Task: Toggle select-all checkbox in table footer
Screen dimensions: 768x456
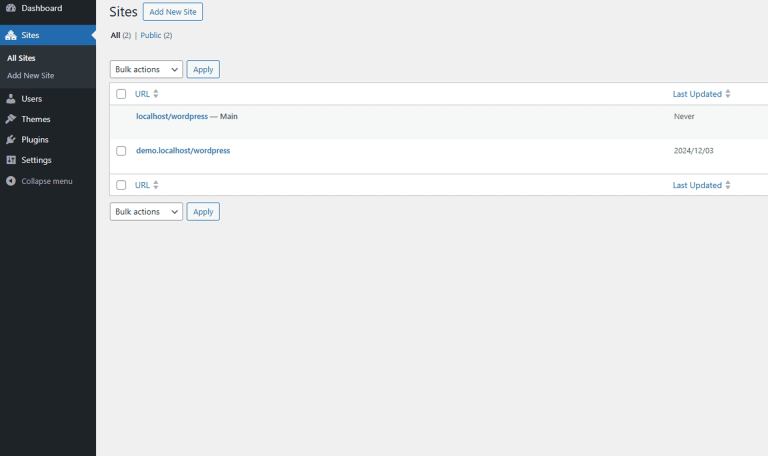Action: coord(121,185)
